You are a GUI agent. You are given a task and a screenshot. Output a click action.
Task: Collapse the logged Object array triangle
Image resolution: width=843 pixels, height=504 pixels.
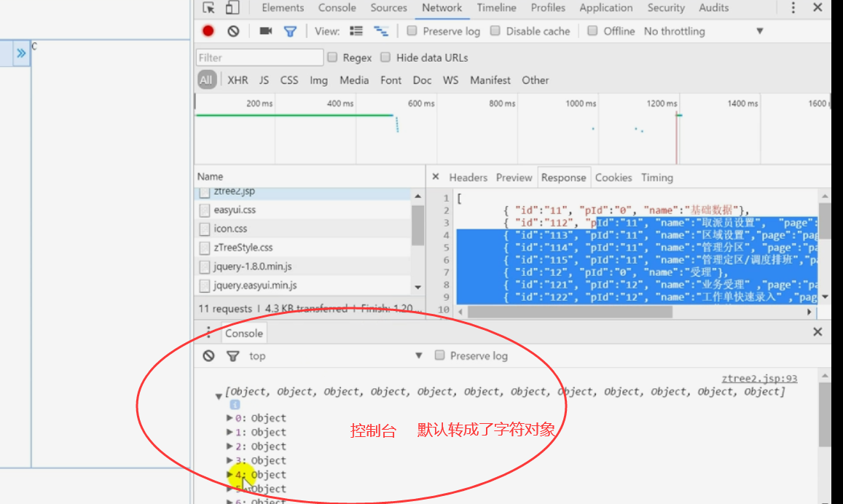point(219,396)
